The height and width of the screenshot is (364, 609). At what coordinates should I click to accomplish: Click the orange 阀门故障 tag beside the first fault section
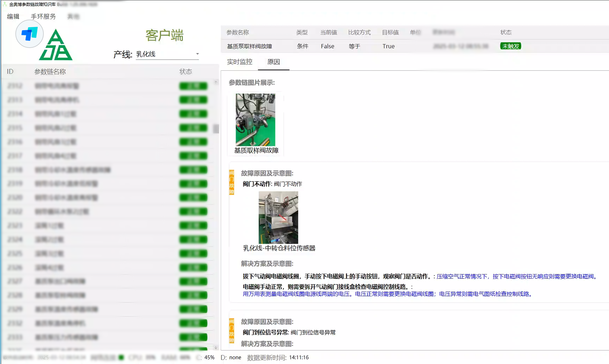[x=231, y=182]
